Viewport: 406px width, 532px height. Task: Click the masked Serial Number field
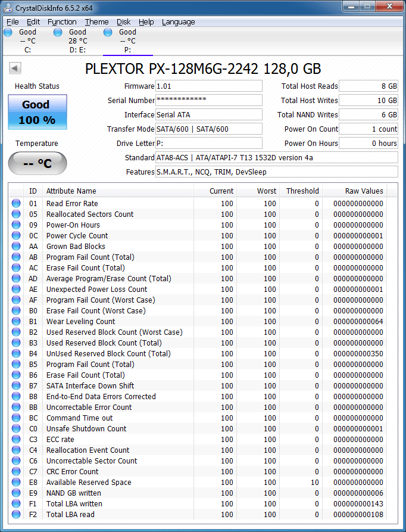pyautogui.click(x=209, y=100)
